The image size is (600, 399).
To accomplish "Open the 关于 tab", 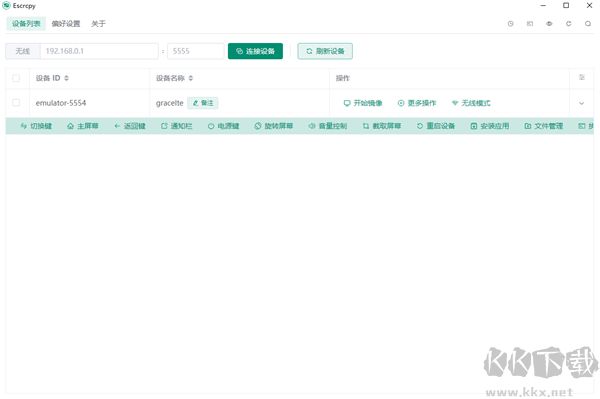I will click(98, 24).
